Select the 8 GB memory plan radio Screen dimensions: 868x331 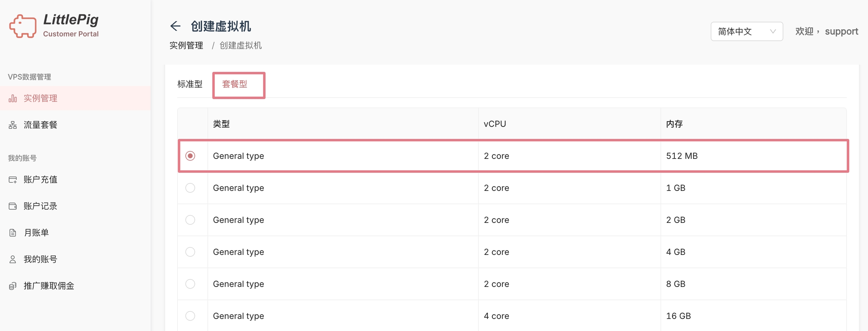point(190,284)
